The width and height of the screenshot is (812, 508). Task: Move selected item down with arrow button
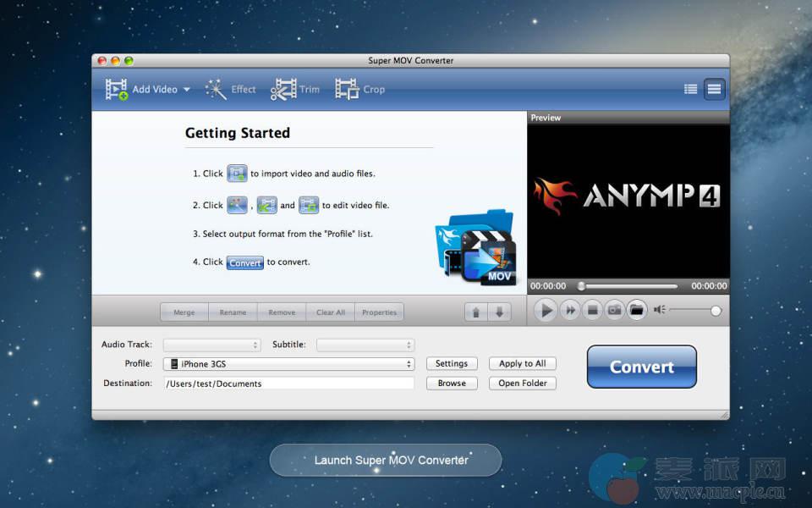(499, 312)
